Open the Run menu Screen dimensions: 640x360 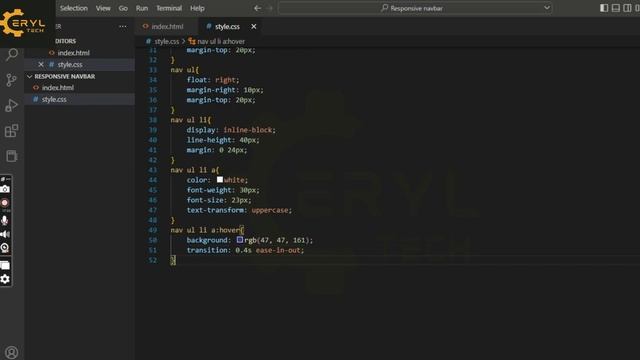pos(142,8)
